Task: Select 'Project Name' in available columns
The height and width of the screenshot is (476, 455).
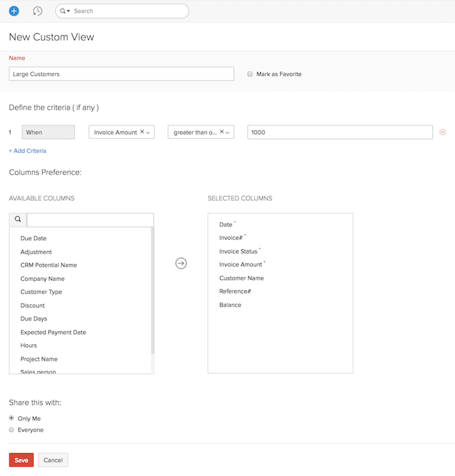Action: pyautogui.click(x=39, y=359)
